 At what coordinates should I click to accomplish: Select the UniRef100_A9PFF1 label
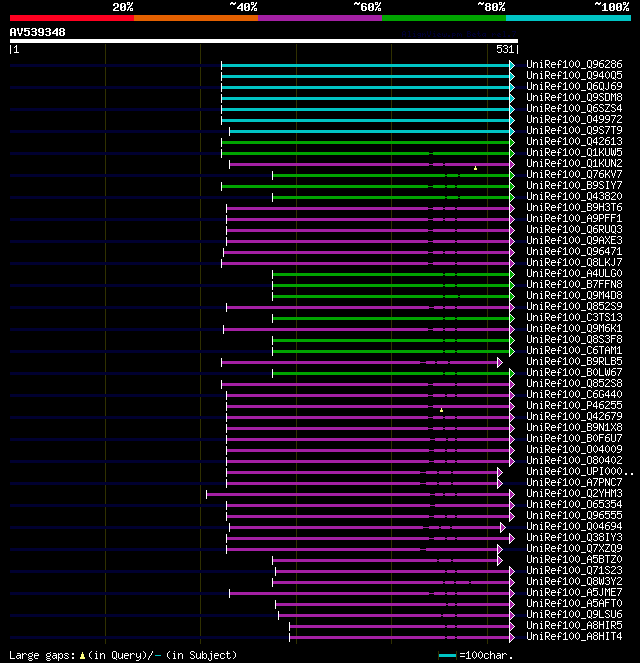pos(574,218)
